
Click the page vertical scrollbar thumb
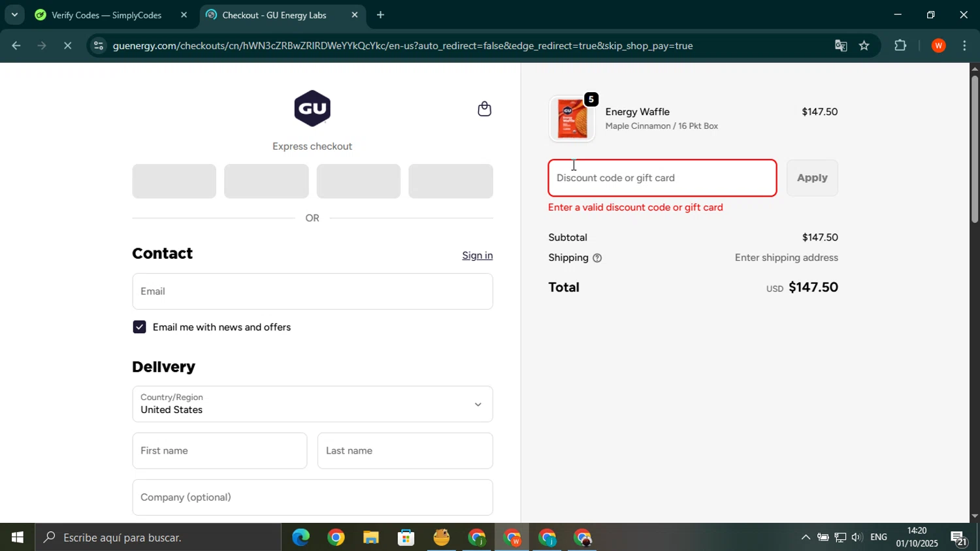pyautogui.click(x=974, y=149)
